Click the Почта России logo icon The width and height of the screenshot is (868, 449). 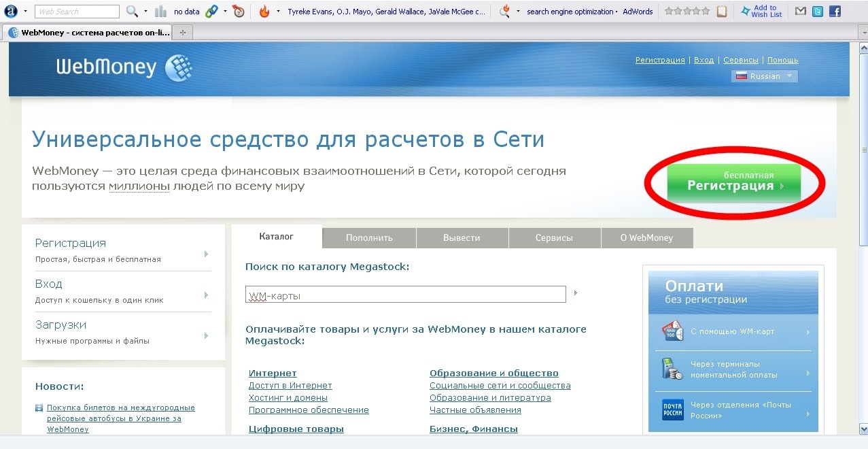[673, 410]
